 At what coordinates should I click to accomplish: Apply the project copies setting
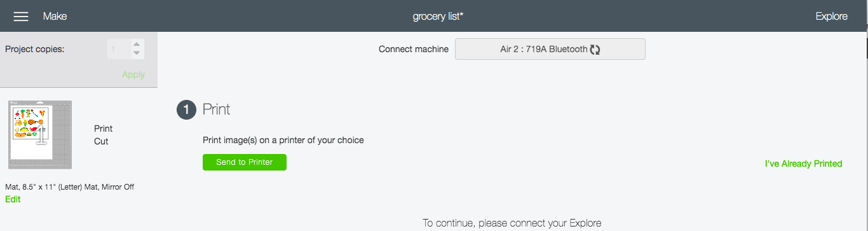[x=133, y=74]
